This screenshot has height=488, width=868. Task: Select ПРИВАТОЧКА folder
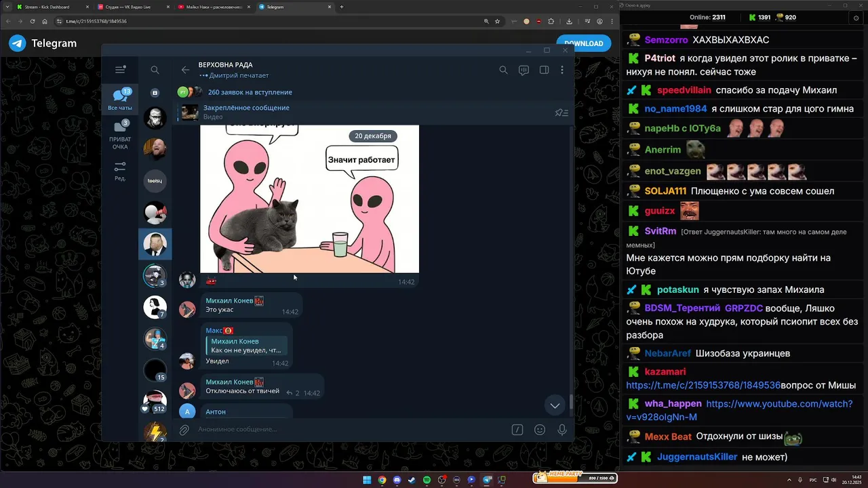(120, 136)
